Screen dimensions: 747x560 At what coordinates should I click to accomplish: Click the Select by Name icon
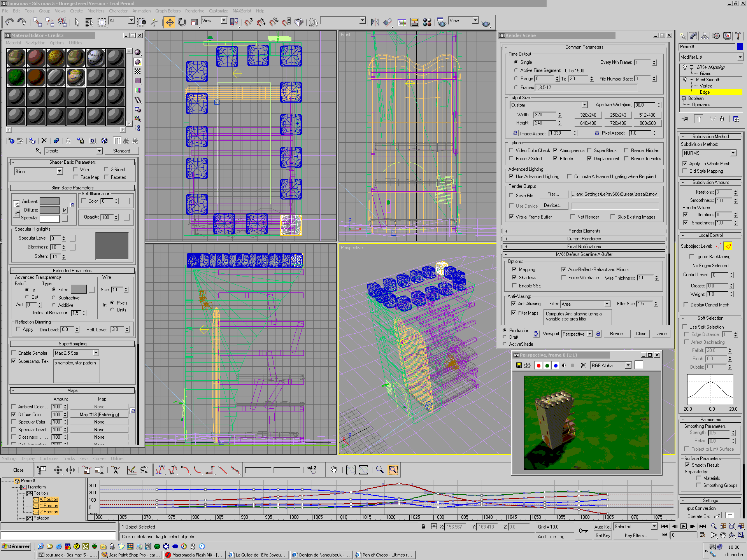pyautogui.click(x=89, y=22)
